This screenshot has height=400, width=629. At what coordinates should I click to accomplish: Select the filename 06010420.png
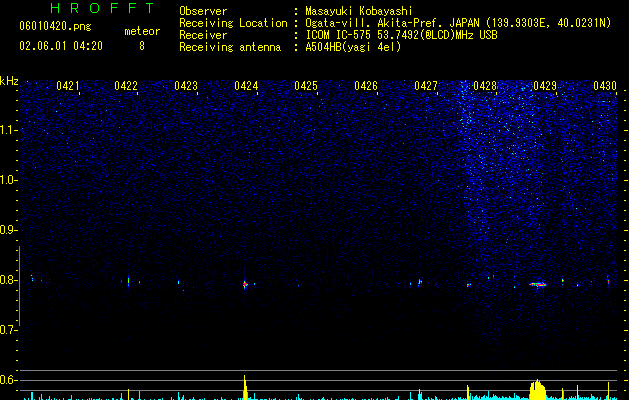click(x=55, y=26)
